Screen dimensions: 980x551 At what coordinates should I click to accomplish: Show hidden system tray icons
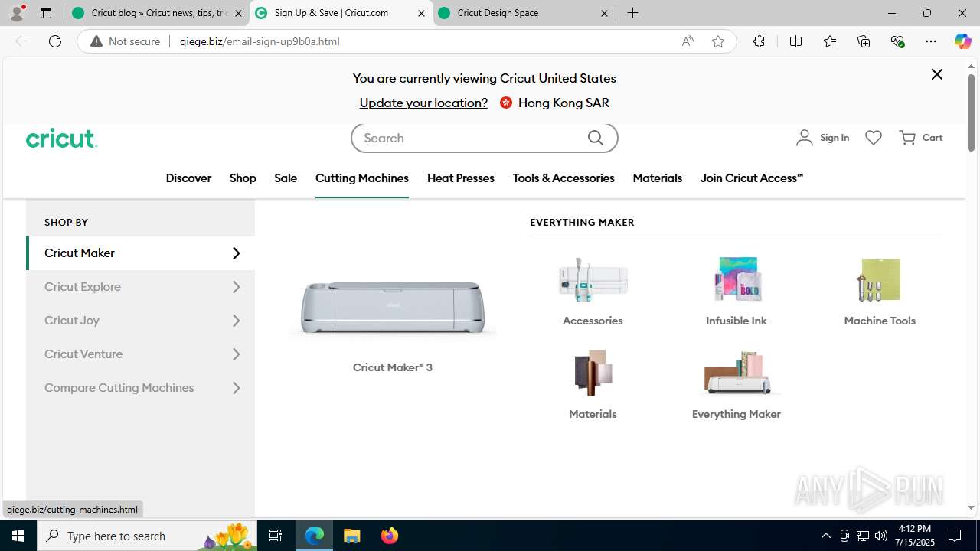[825, 536]
